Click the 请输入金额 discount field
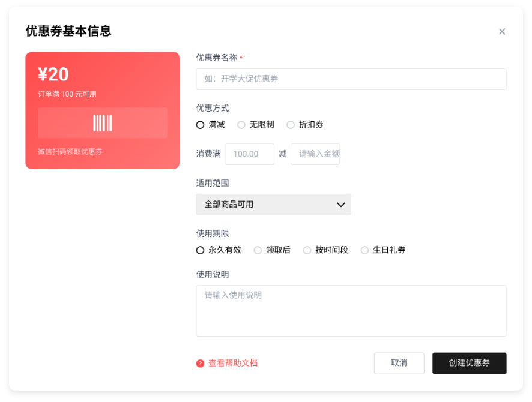 [x=315, y=154]
